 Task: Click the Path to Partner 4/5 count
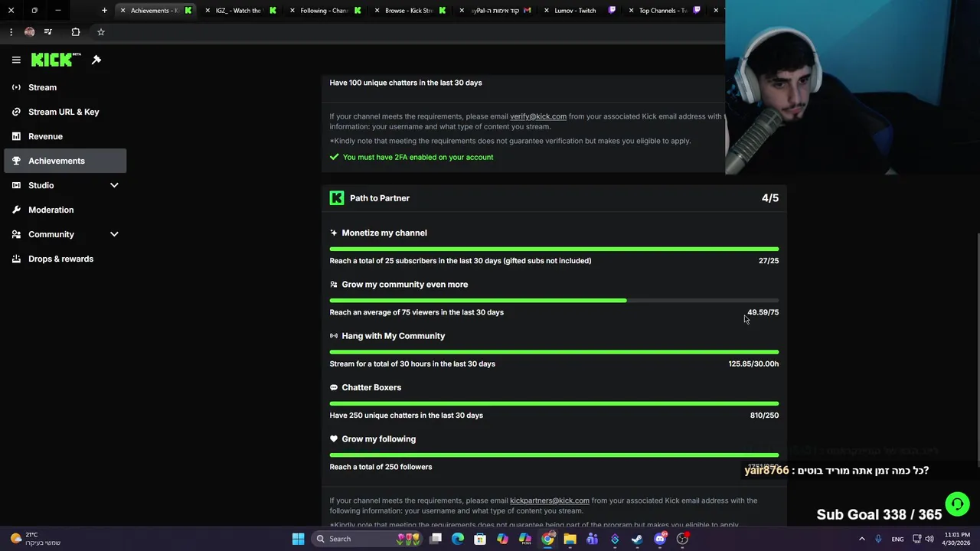[770, 198]
